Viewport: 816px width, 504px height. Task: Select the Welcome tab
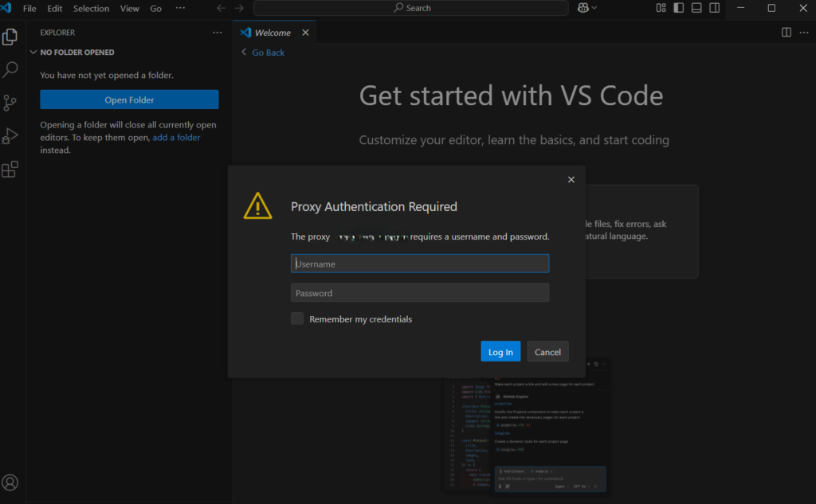(x=272, y=33)
